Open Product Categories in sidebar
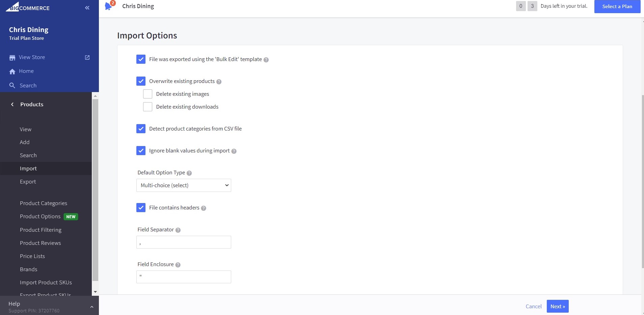The image size is (644, 315). point(44,203)
